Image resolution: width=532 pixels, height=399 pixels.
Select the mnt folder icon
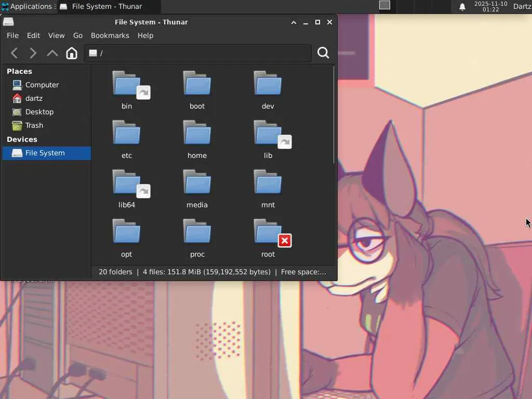tap(268, 182)
